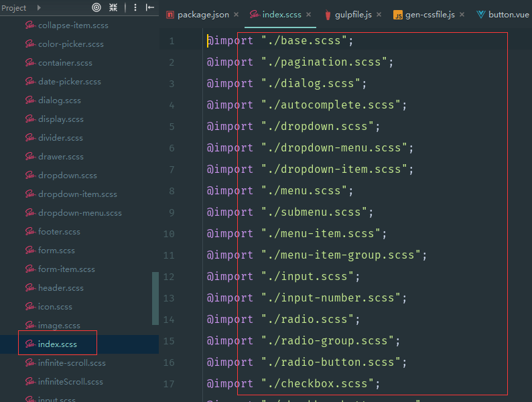The width and height of the screenshot is (532, 402).
Task: Close the gen-cssfile.js tab
Action: 462,15
